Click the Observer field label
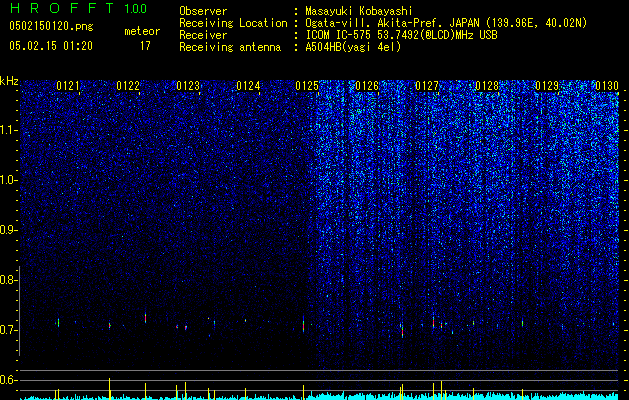 click(x=203, y=11)
